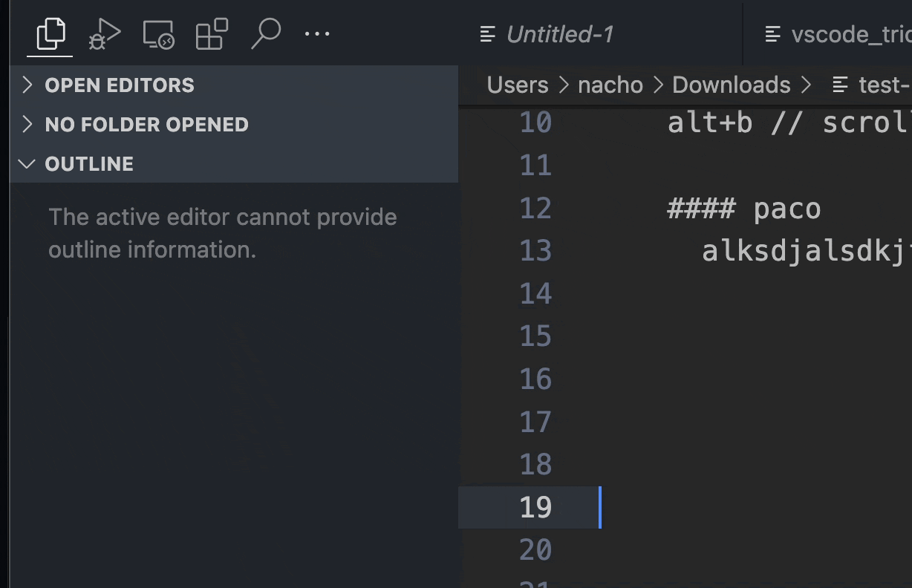Click line number 10 in the gutter
The width and height of the screenshot is (912, 588).
coord(536,122)
